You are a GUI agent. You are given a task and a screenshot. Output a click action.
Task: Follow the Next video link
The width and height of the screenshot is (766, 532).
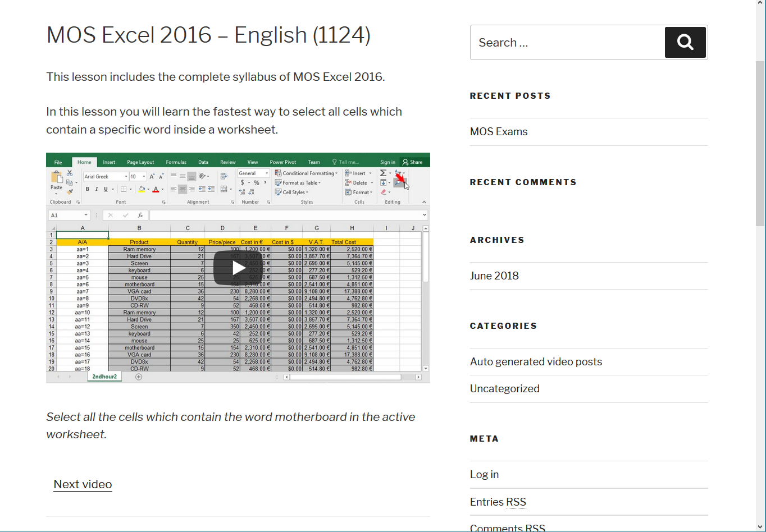[83, 484]
